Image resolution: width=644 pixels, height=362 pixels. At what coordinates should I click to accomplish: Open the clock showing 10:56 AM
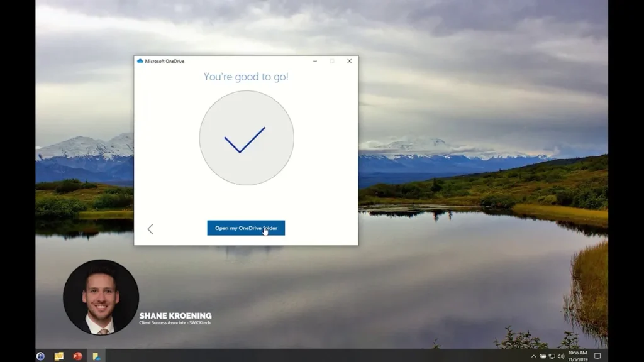click(577, 356)
